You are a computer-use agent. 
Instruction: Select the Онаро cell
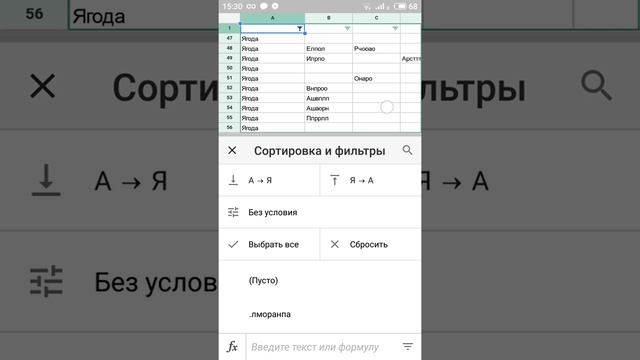376,78
